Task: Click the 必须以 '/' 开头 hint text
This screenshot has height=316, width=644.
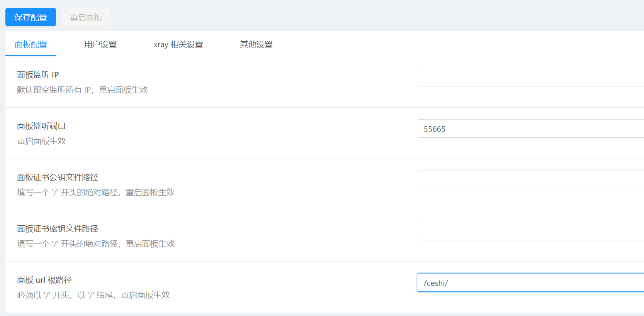Action: click(93, 295)
